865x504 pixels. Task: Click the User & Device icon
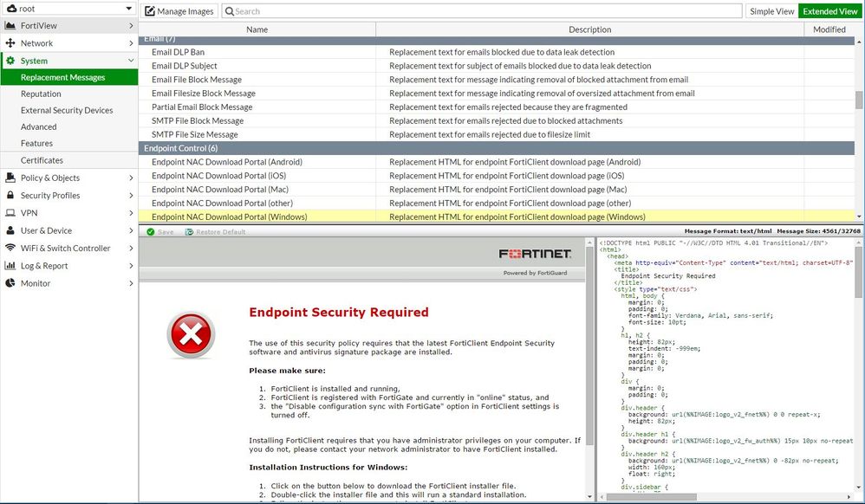(x=10, y=230)
